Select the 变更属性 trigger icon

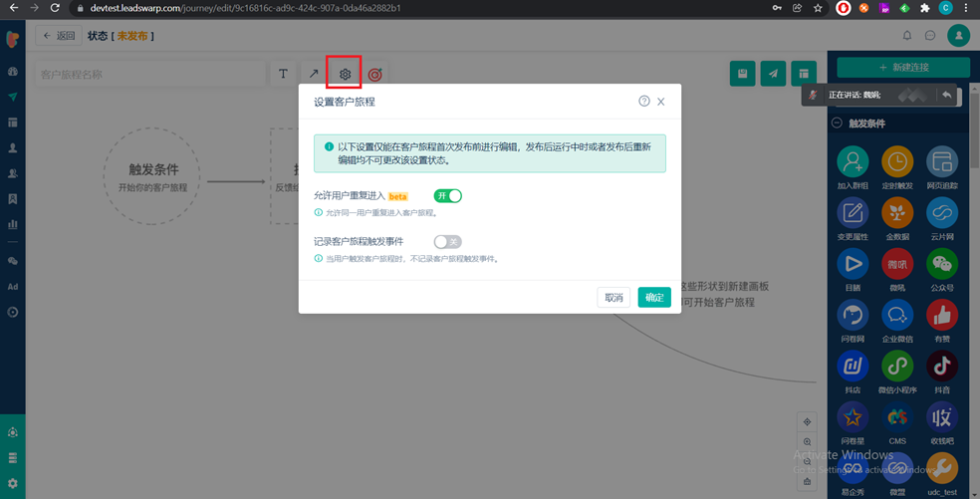click(x=853, y=212)
